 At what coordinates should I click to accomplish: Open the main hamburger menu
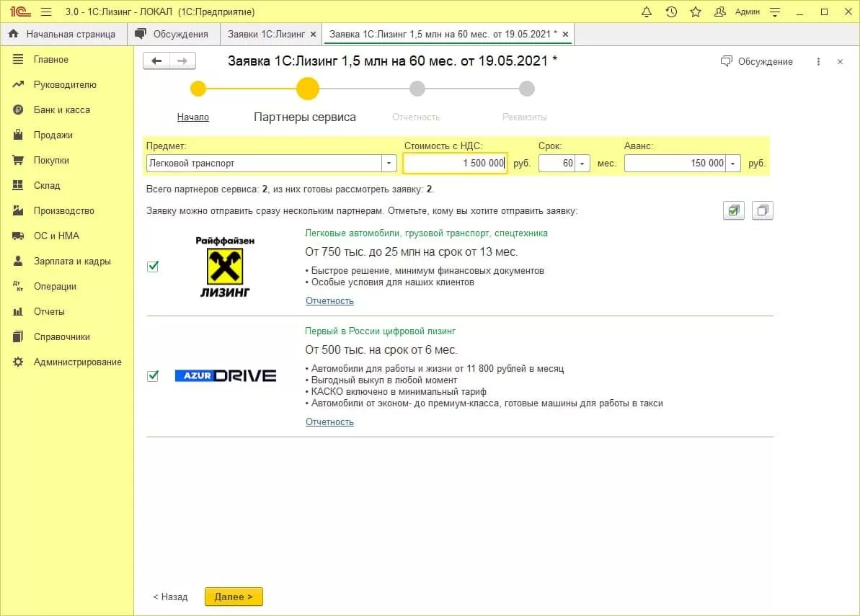coord(46,12)
